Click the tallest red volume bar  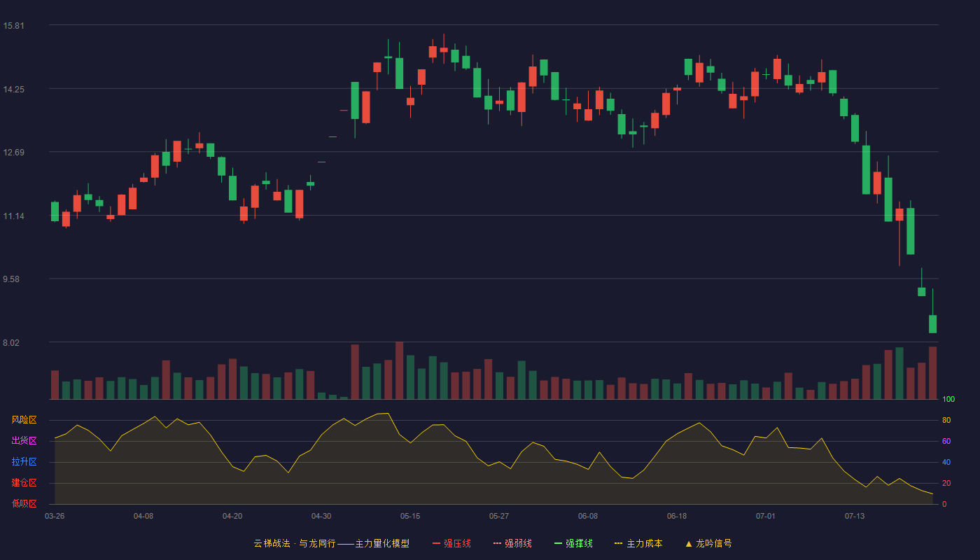pos(399,370)
